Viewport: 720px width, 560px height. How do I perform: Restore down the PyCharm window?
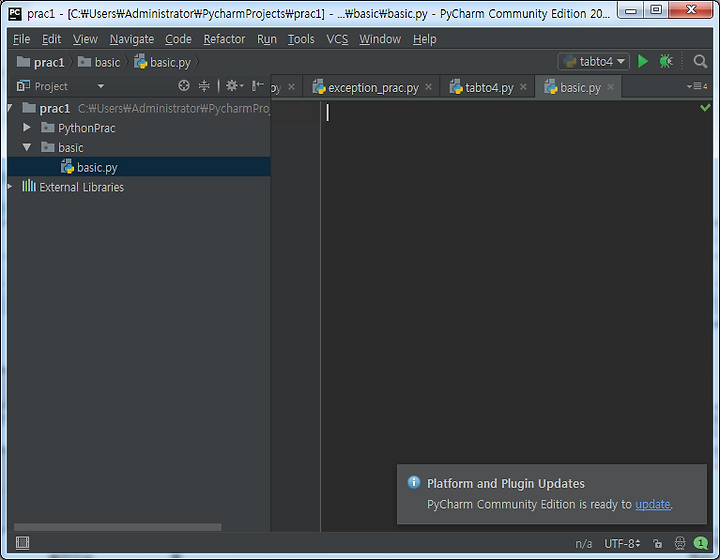(x=656, y=10)
